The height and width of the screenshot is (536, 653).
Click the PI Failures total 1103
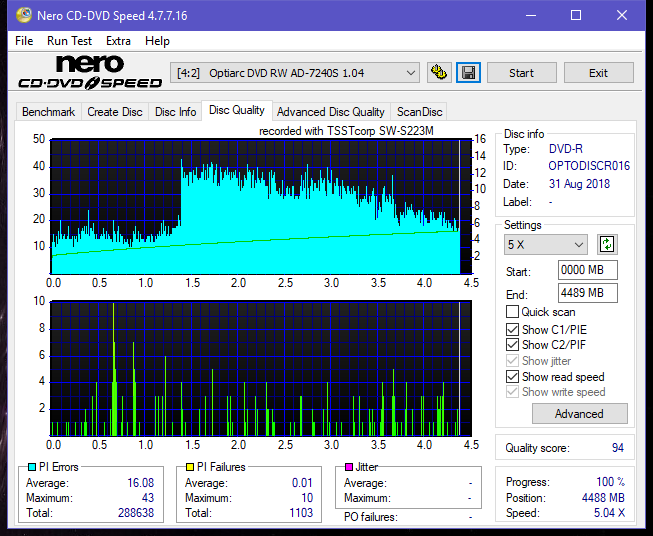[x=301, y=513]
